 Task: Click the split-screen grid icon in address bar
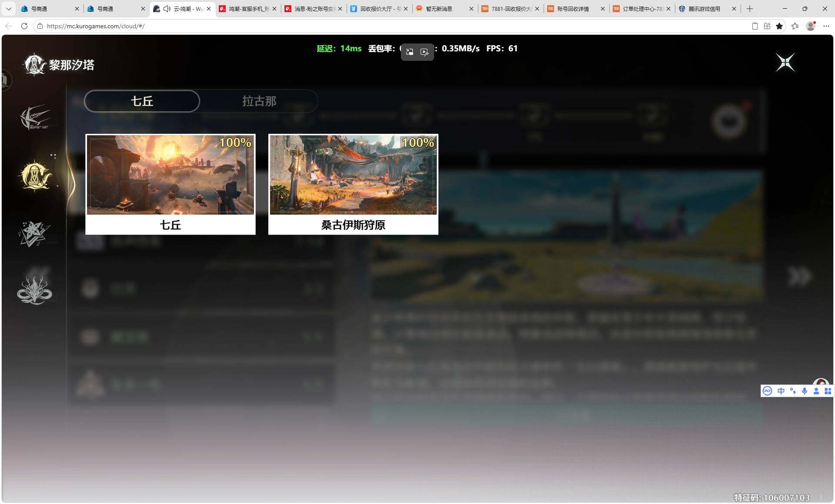(767, 26)
